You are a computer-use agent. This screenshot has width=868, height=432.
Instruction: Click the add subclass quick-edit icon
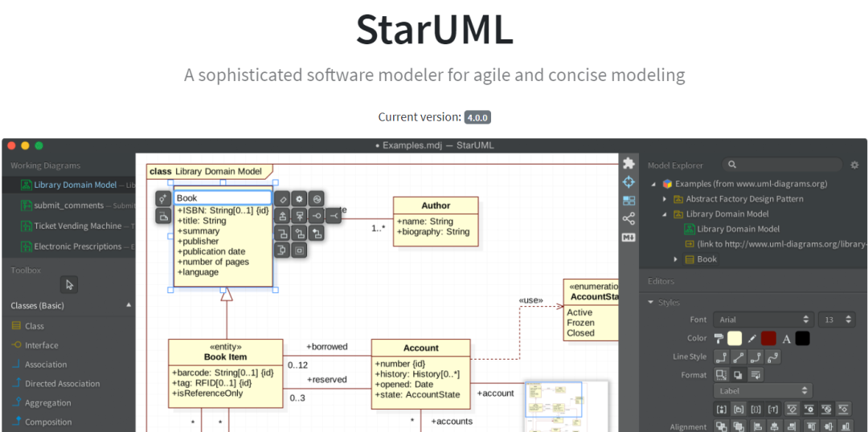(282, 215)
